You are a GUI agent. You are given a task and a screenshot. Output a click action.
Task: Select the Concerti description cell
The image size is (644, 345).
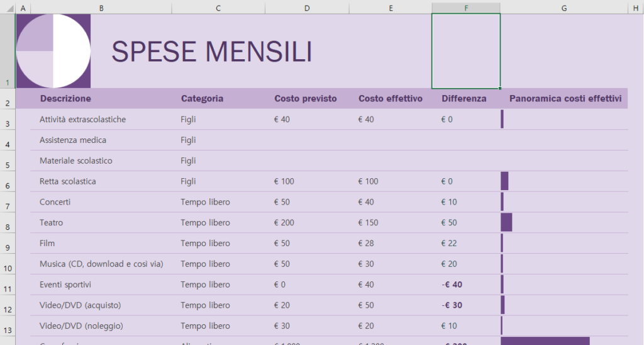pos(101,202)
